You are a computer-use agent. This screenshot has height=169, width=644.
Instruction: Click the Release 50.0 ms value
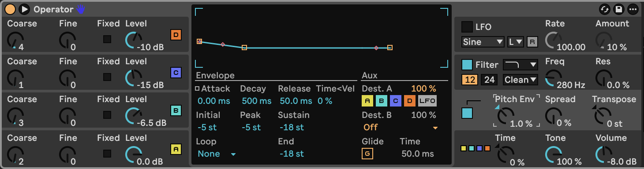point(296,101)
